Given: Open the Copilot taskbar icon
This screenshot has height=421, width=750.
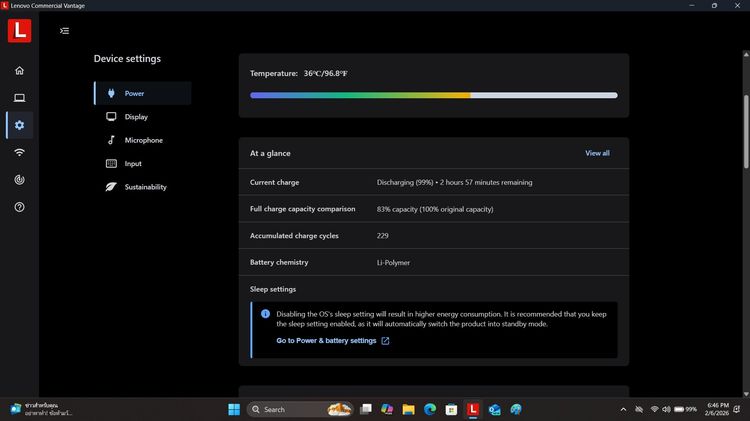Looking at the screenshot, I should click(387, 410).
